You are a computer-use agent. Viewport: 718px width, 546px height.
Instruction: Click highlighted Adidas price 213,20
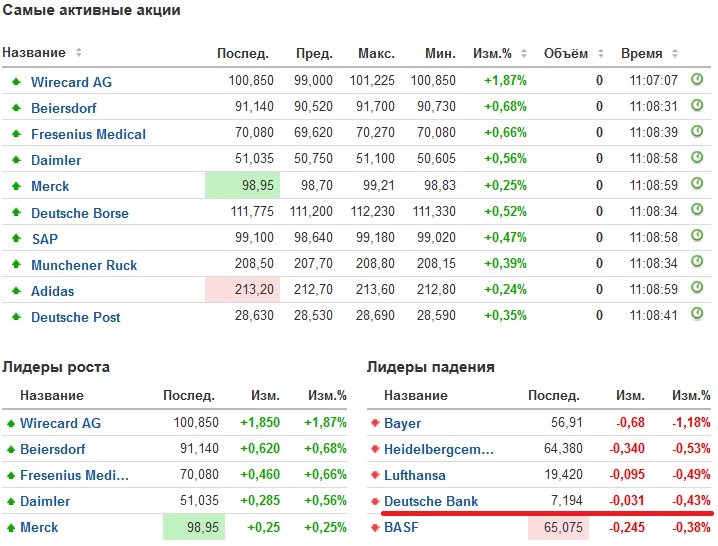tap(242, 289)
